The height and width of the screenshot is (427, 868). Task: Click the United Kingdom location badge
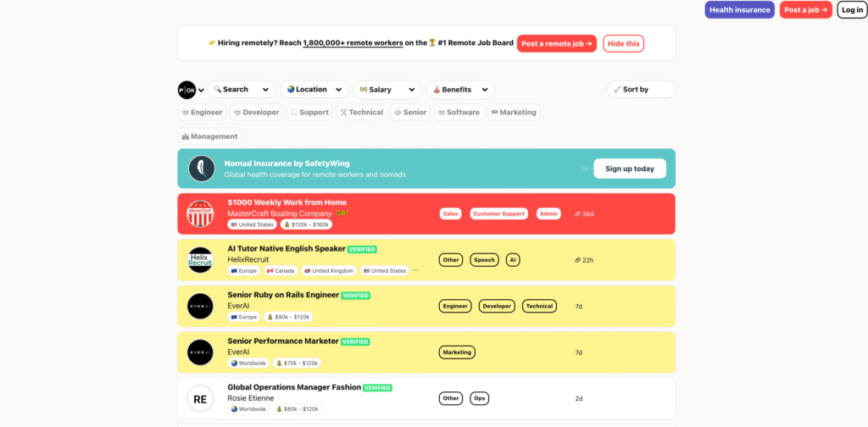pyautogui.click(x=329, y=271)
